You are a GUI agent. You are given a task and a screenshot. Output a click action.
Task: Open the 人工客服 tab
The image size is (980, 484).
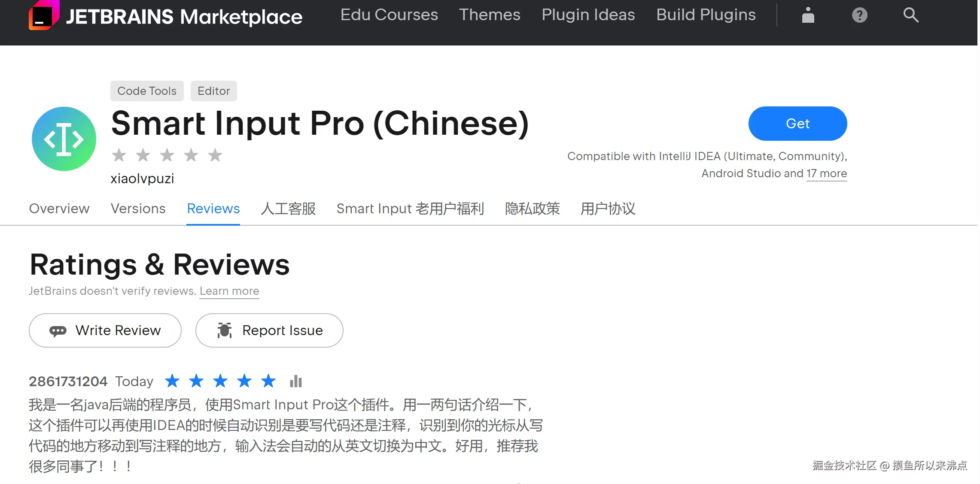point(288,209)
